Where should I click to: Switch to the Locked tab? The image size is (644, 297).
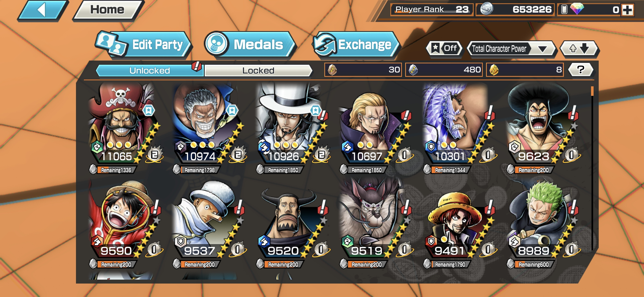258,71
